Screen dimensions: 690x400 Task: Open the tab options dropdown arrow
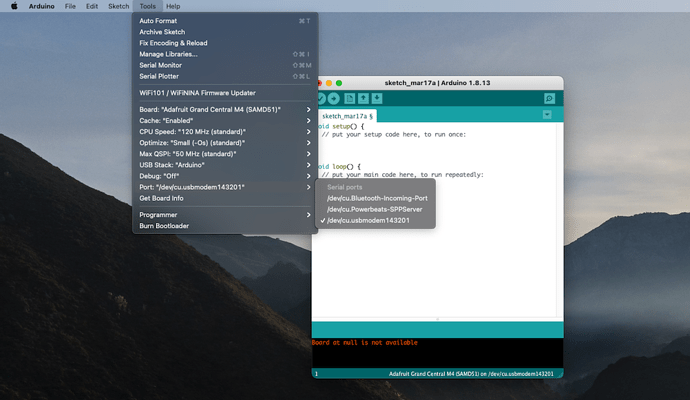point(547,115)
